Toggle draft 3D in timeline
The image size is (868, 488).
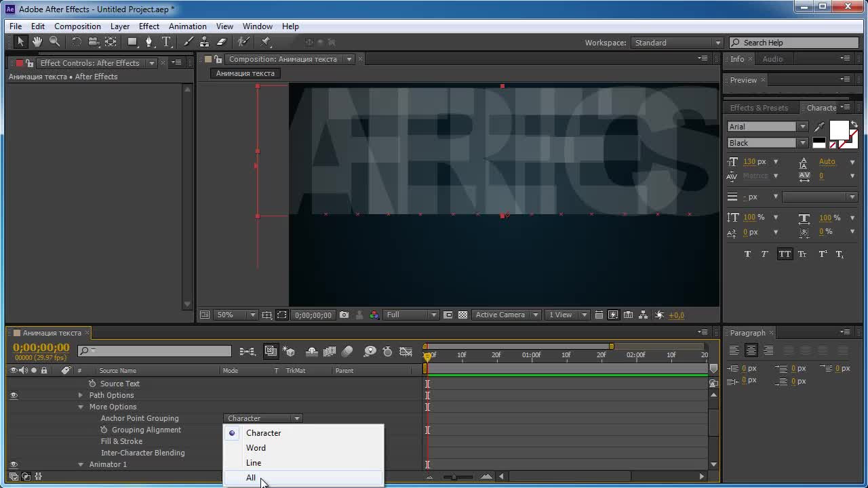point(290,351)
